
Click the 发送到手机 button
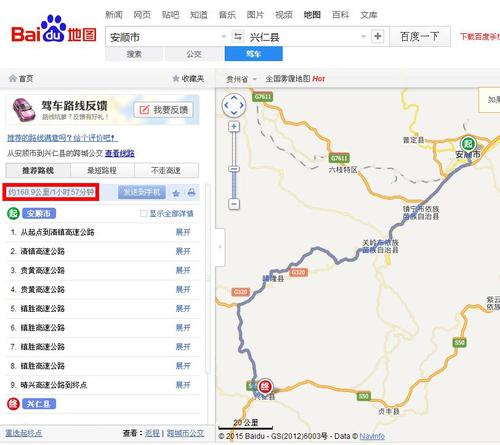[x=142, y=192]
